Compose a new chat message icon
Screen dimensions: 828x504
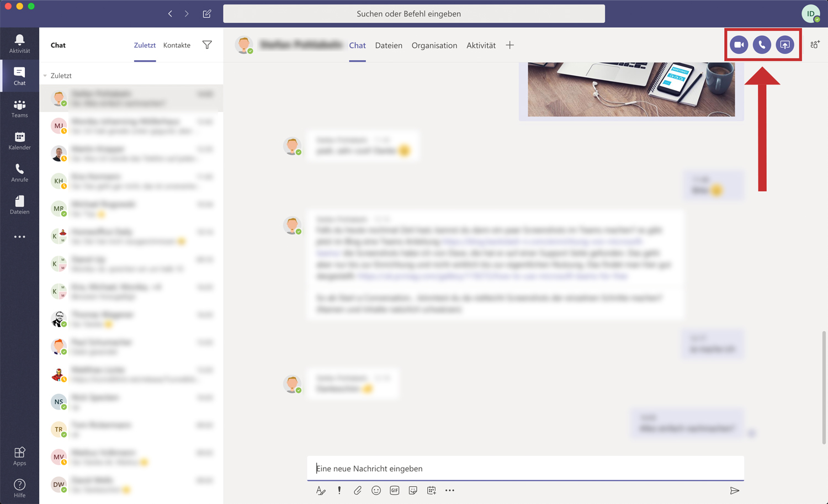(207, 14)
